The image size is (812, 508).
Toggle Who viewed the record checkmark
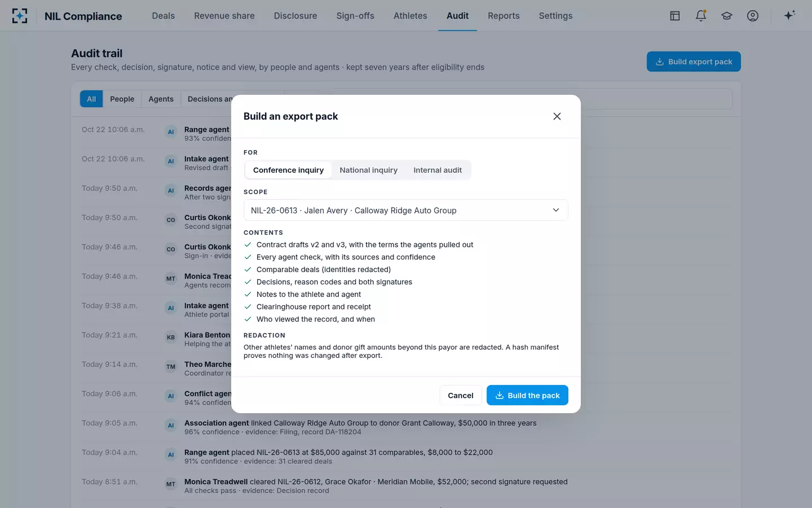248,319
